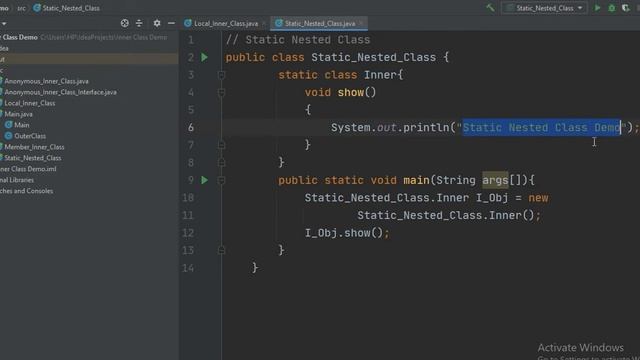The height and width of the screenshot is (360, 640).
Task: Click 'I_Obj.show();' statement on line 12
Action: pos(347,233)
